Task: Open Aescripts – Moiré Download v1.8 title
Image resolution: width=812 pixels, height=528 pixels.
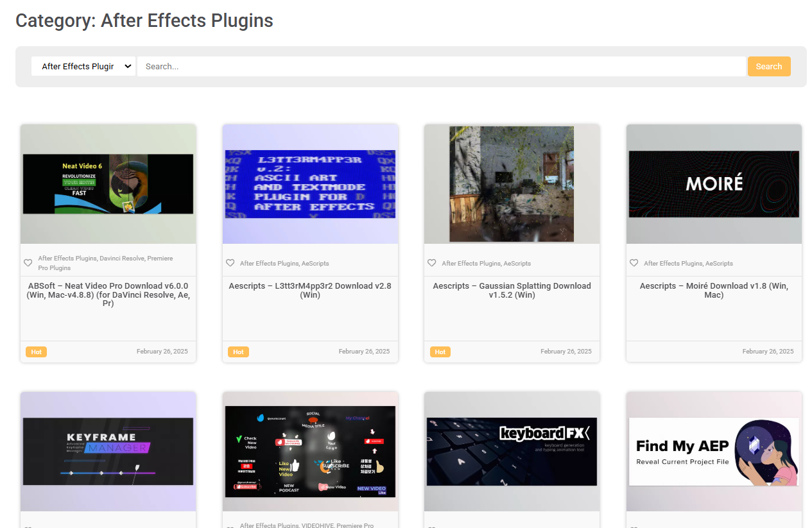Action: [714, 290]
